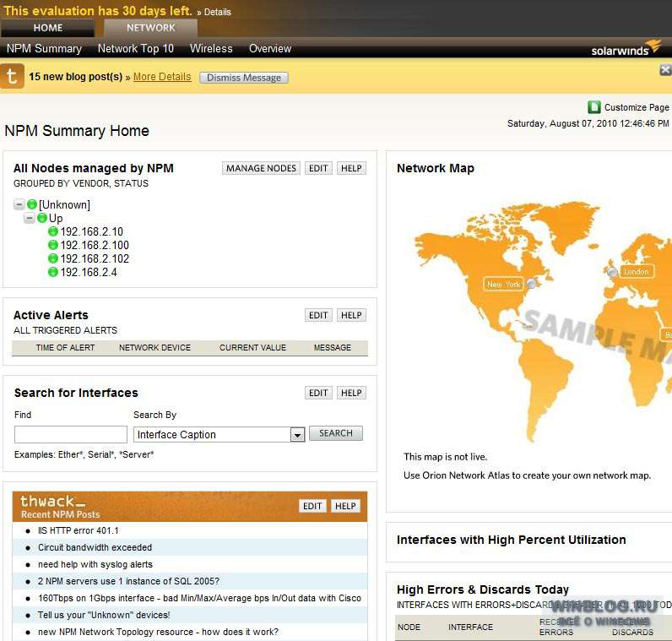Open post '160Tbps on 1Gbps interface'

(199, 598)
